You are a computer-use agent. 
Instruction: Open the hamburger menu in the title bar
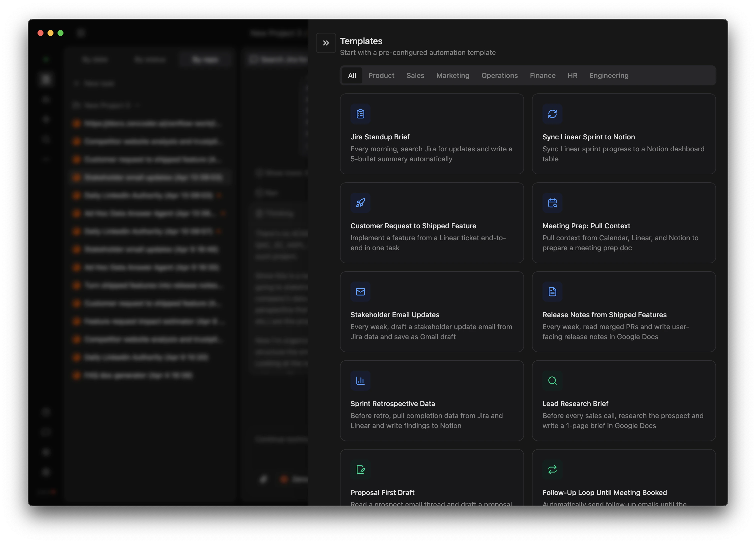81,33
